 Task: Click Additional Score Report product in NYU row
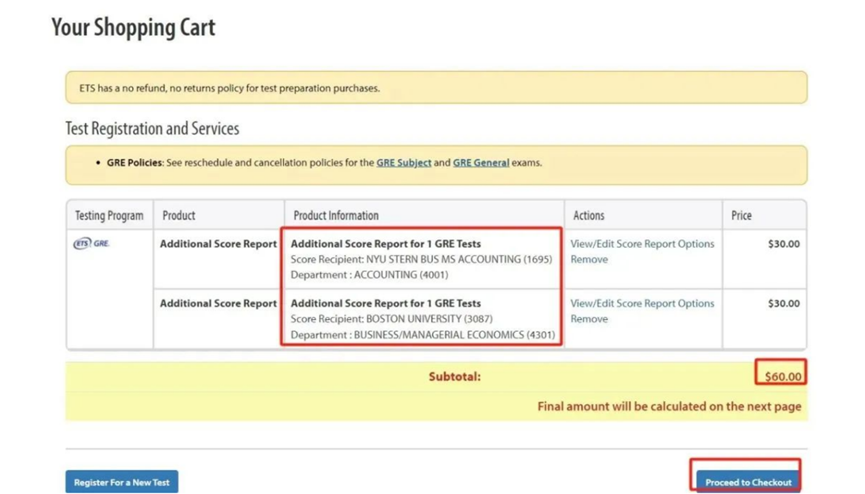218,244
